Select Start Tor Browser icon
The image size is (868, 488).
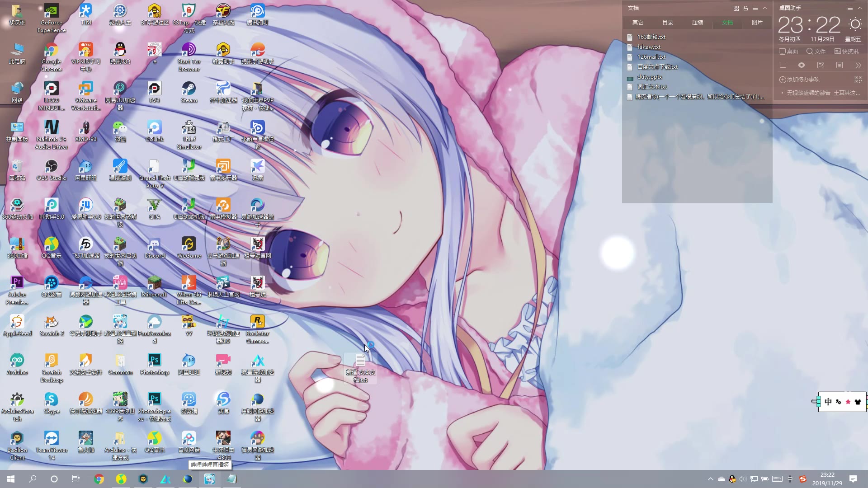pyautogui.click(x=189, y=57)
